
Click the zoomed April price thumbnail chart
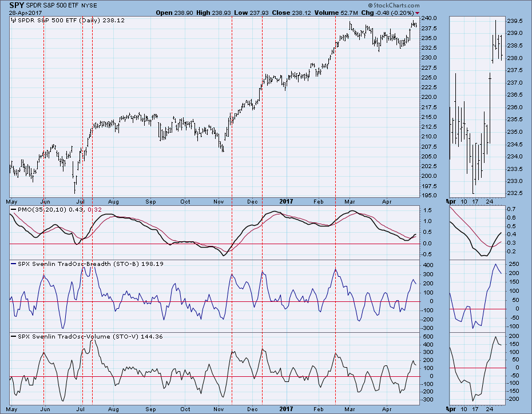click(x=478, y=107)
